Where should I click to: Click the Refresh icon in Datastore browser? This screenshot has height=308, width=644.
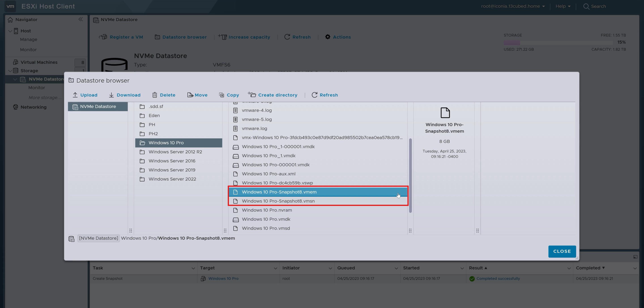point(314,95)
